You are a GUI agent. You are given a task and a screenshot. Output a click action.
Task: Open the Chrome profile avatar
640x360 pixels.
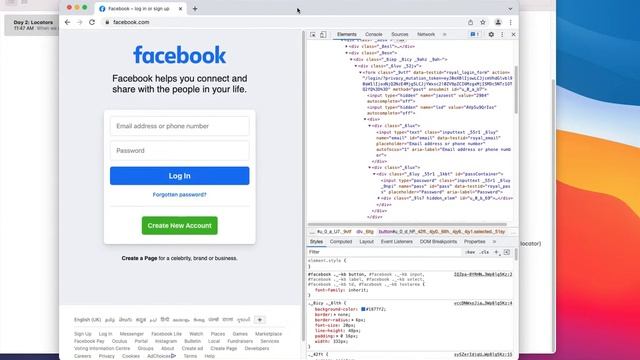[498, 22]
